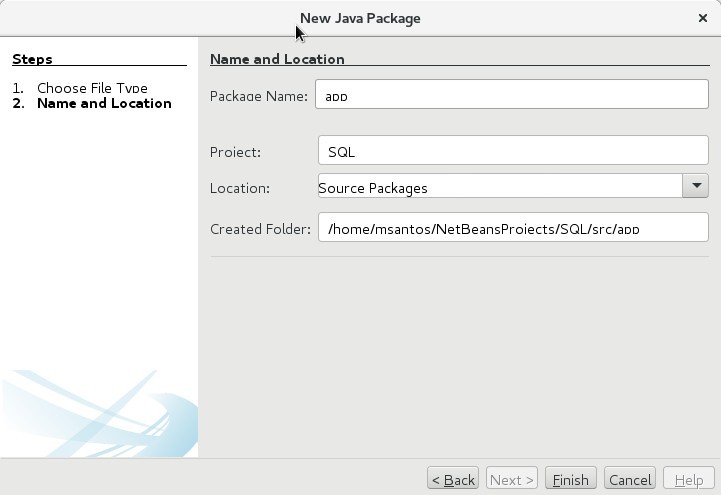Screen dimensions: 721x495
Task: Select step 2 Name and Location
Action: point(104,103)
